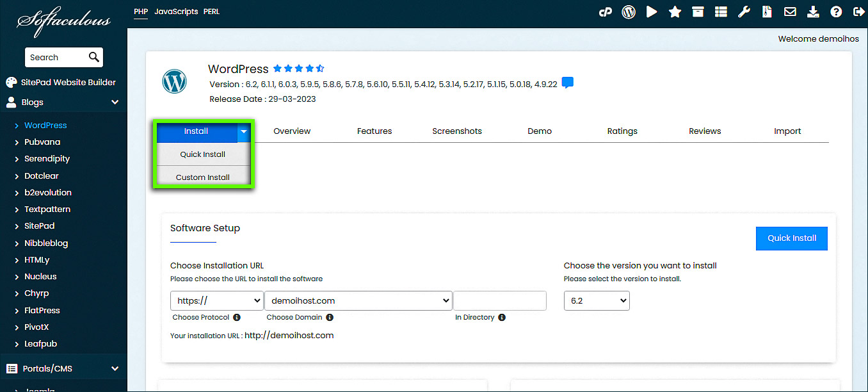The image size is (868, 392).
Task: Switch to the Import tab
Action: click(787, 131)
